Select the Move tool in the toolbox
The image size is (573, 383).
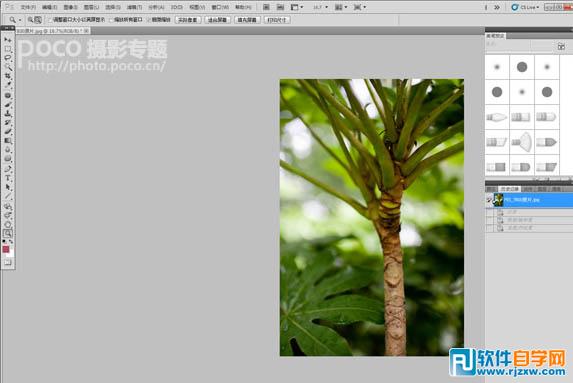(8, 39)
